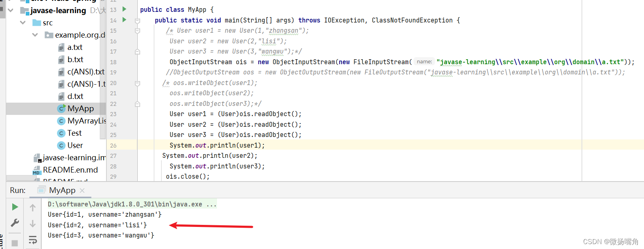Rerun MyApp with the green play button
644x249 pixels.
pos(15,207)
